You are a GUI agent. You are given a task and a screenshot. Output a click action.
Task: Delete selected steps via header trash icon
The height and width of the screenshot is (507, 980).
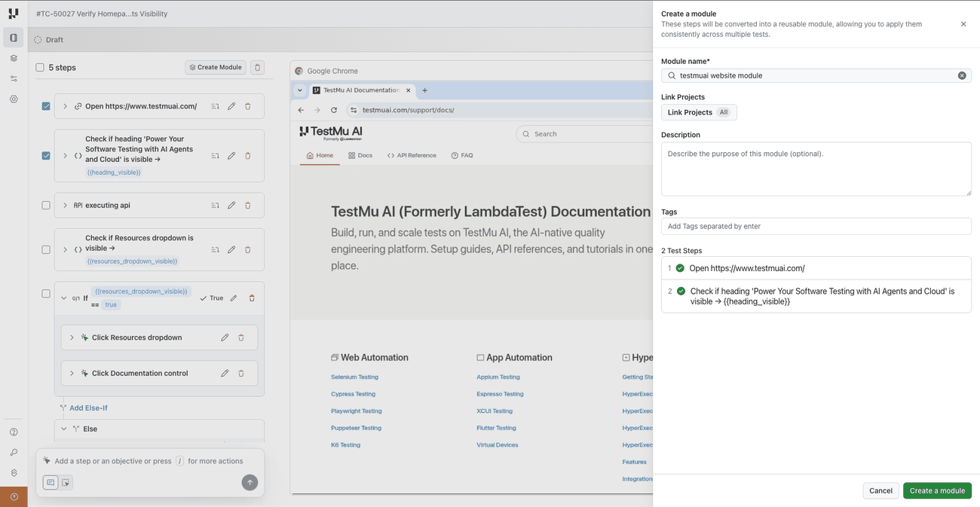(x=257, y=67)
